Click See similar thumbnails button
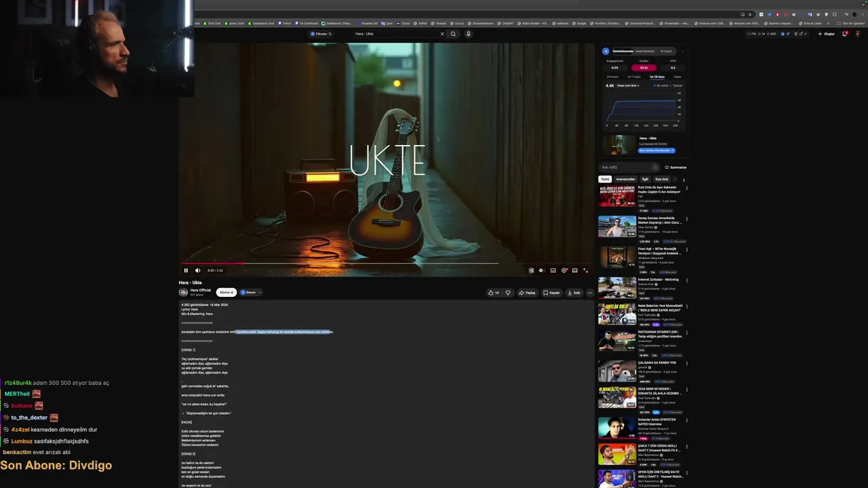 click(656, 150)
